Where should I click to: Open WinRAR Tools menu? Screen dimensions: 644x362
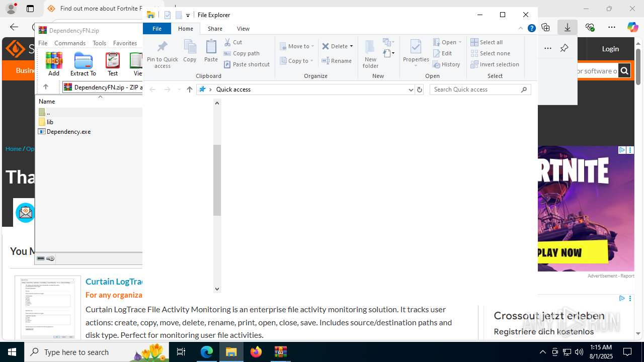(x=99, y=43)
